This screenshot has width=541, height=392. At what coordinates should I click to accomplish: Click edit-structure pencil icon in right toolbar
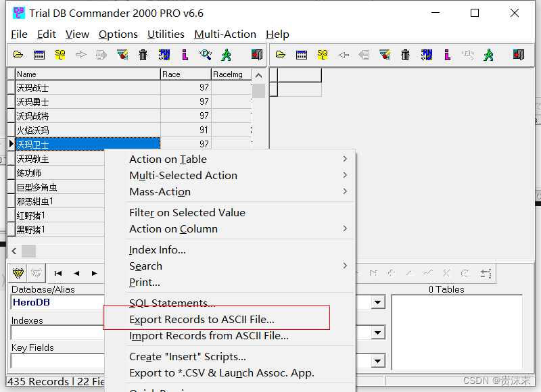[385, 55]
